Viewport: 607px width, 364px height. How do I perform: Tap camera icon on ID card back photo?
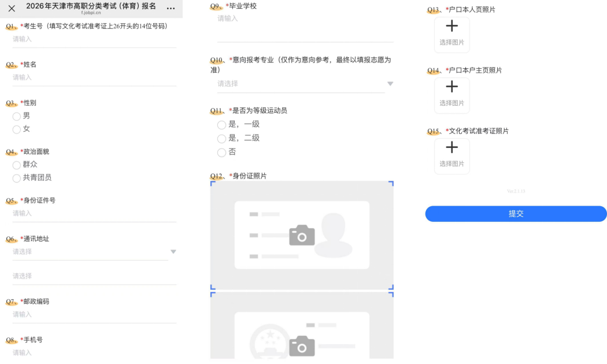[x=302, y=346]
